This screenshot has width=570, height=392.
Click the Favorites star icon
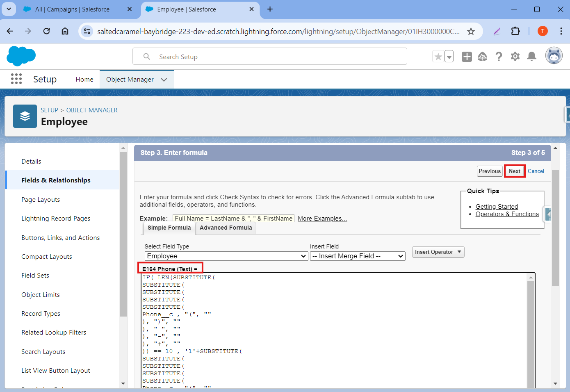pyautogui.click(x=438, y=57)
